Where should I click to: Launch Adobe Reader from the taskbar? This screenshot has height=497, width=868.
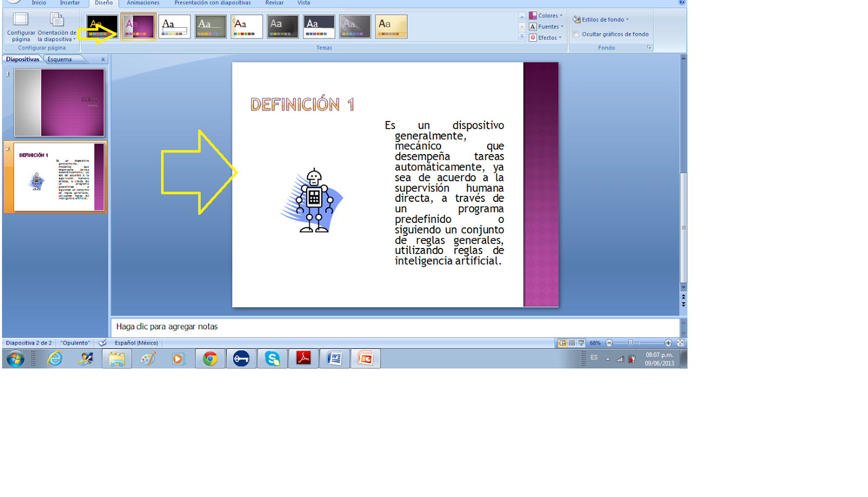303,358
